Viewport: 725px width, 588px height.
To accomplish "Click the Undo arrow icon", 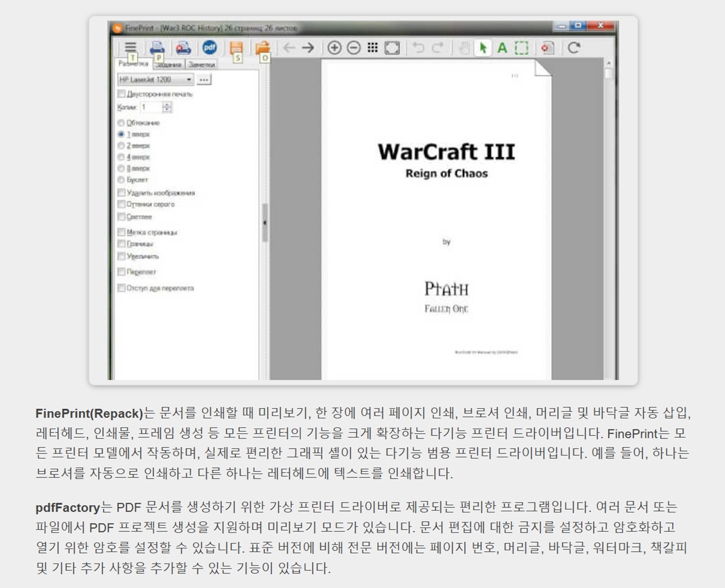I will point(418,48).
